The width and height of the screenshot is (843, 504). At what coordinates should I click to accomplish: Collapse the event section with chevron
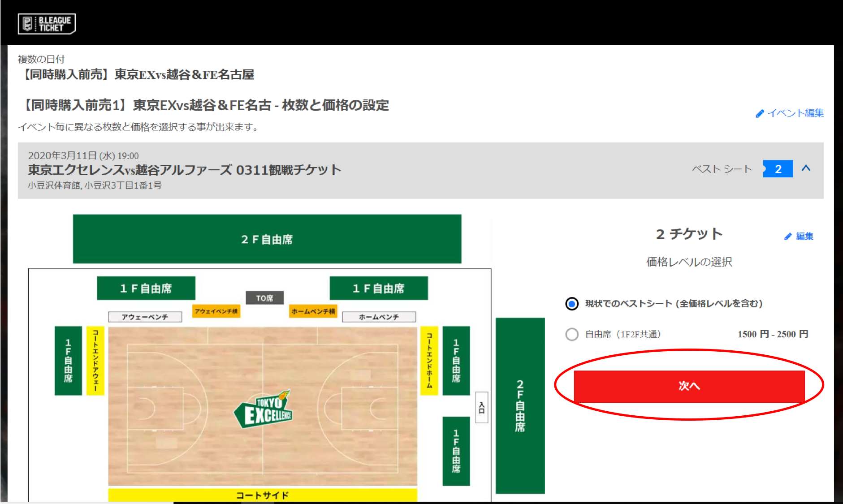point(806,168)
